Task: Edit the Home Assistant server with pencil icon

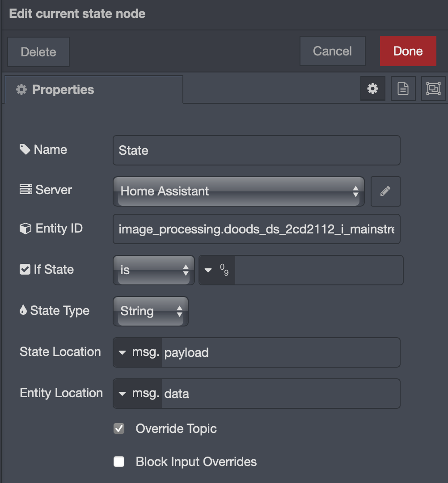Action: [x=385, y=191]
